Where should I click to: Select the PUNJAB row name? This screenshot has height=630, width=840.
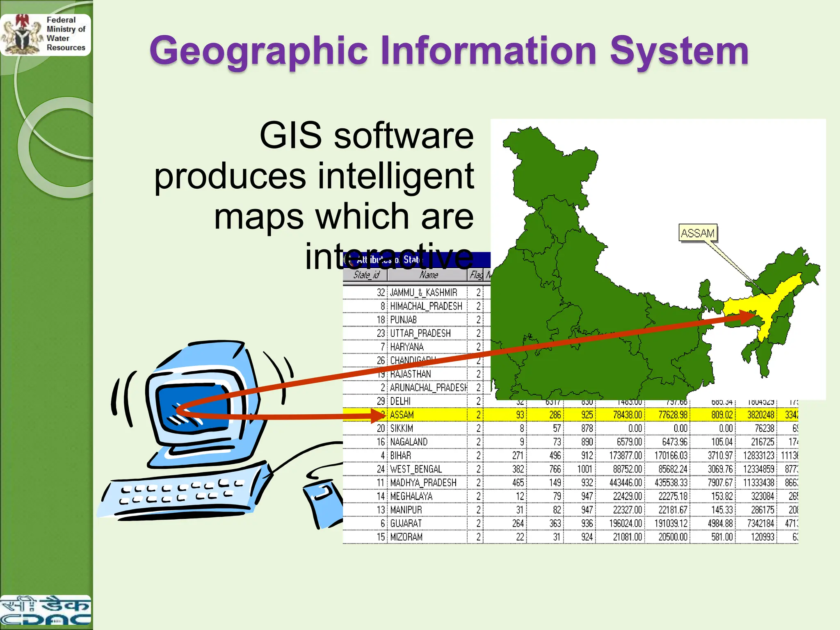click(403, 320)
